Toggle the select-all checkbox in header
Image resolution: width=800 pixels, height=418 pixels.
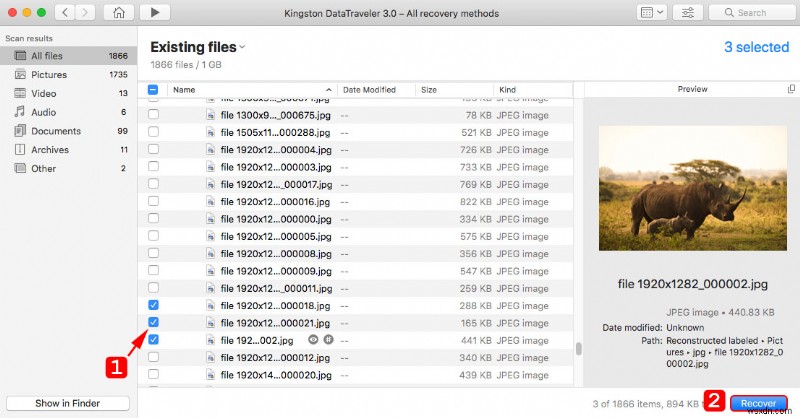[153, 90]
